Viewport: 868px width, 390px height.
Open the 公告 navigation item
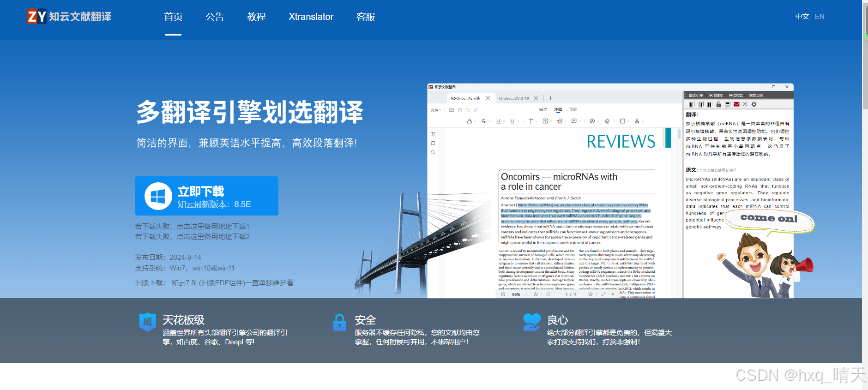pos(215,17)
